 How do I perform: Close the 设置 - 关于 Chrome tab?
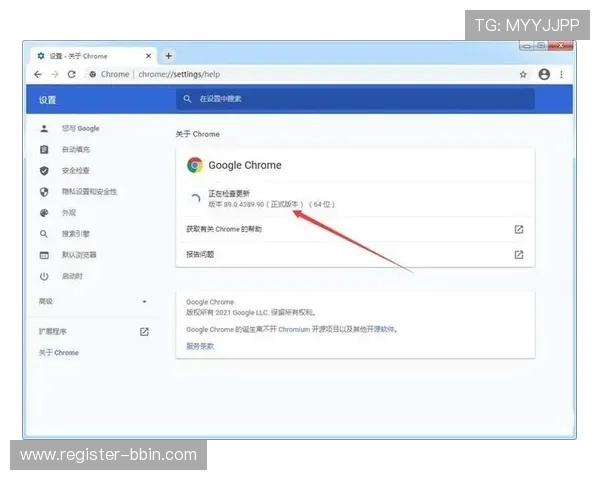148,56
